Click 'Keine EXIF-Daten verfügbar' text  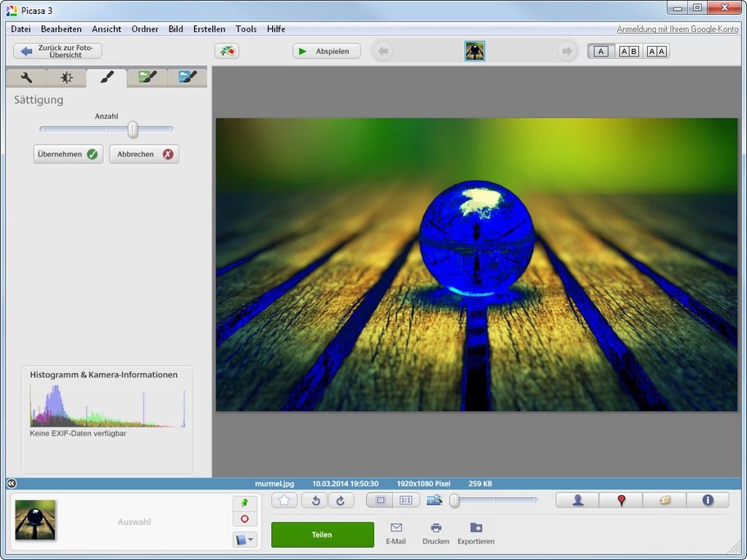78,434
